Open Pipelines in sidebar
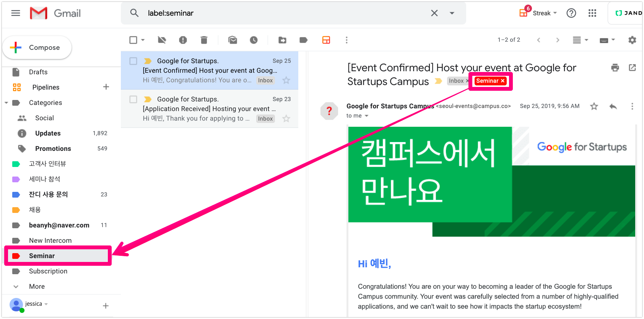 pyautogui.click(x=46, y=87)
